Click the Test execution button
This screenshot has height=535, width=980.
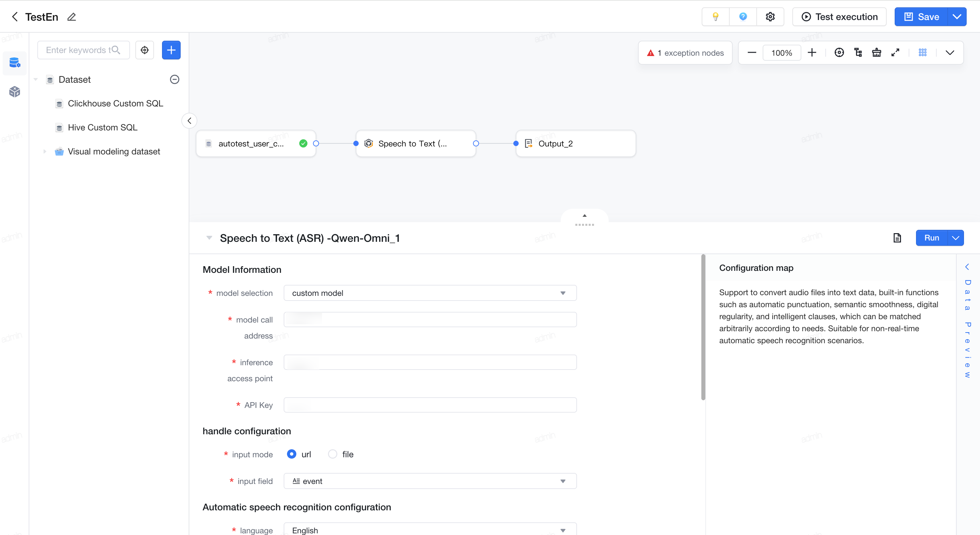coord(839,17)
